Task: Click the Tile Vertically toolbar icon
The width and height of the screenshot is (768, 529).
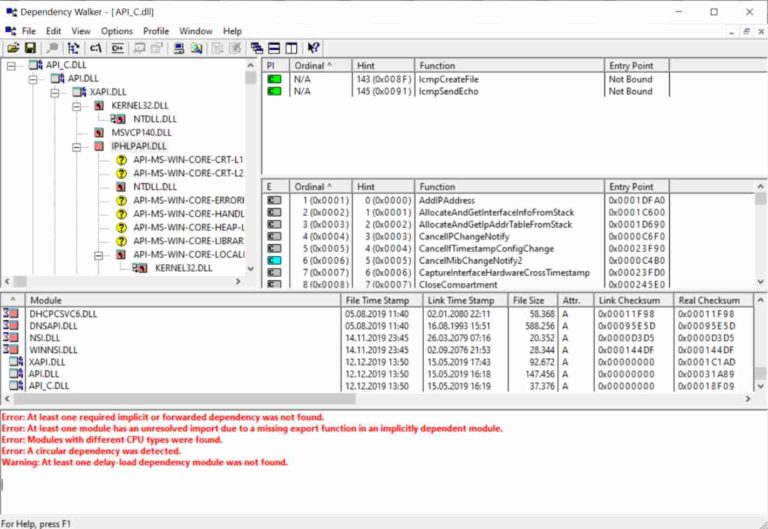Action: pos(291,48)
